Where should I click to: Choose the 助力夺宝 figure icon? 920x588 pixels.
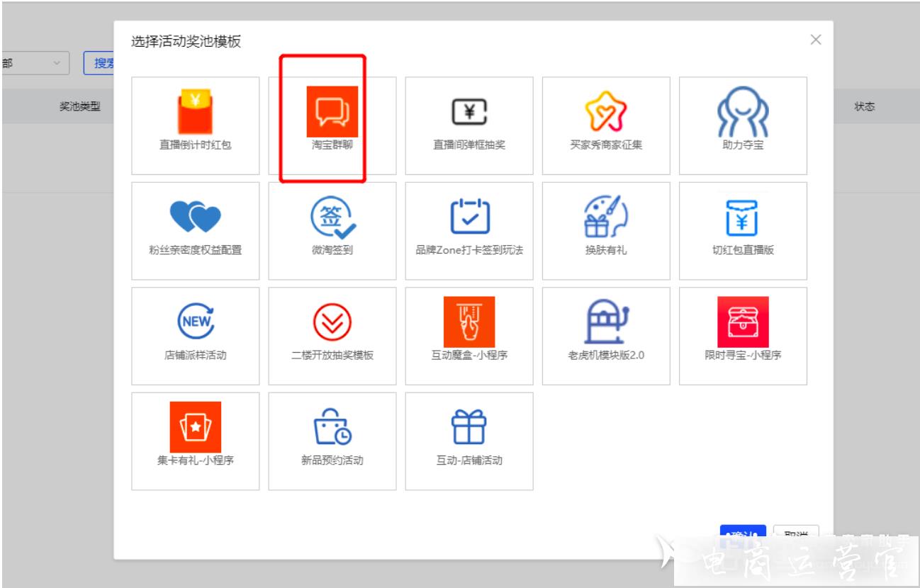click(x=743, y=112)
